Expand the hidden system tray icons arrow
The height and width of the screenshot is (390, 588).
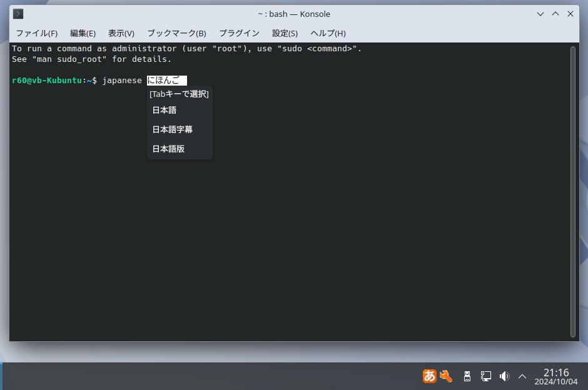[x=522, y=376]
